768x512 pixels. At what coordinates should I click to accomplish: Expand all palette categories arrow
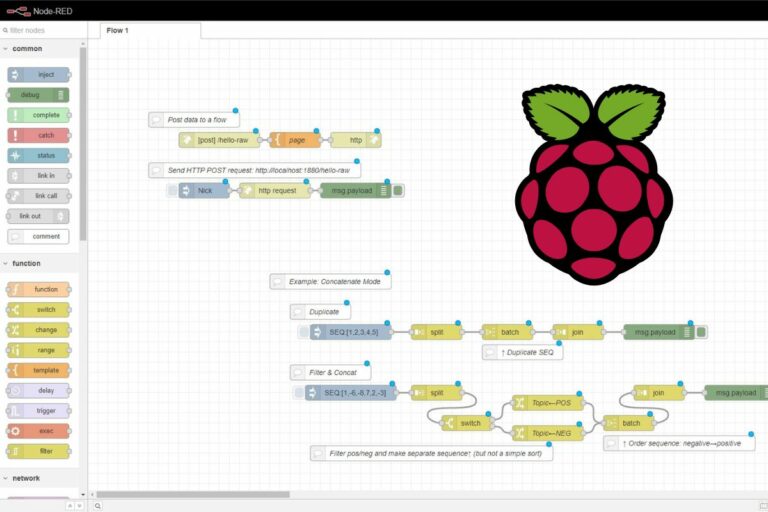click(x=79, y=506)
